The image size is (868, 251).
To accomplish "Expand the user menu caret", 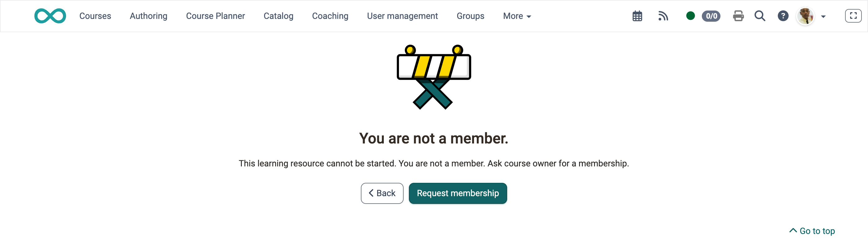I will [823, 16].
